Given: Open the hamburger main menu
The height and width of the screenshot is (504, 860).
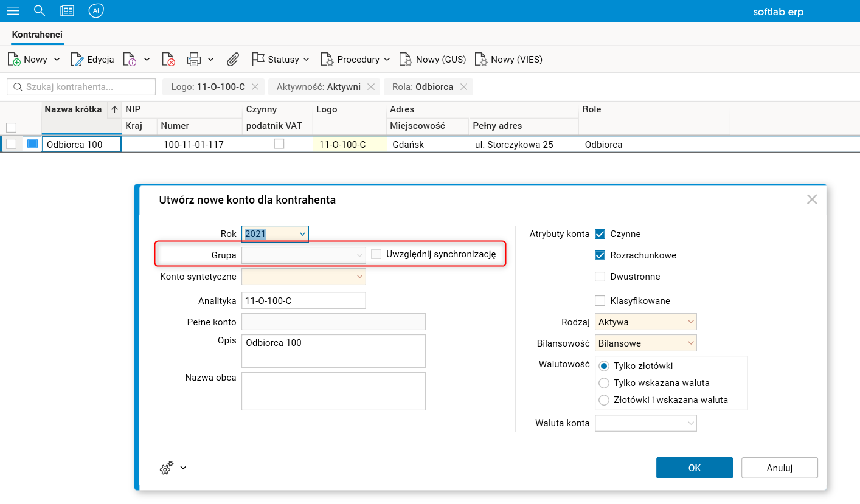Looking at the screenshot, I should 12,11.
